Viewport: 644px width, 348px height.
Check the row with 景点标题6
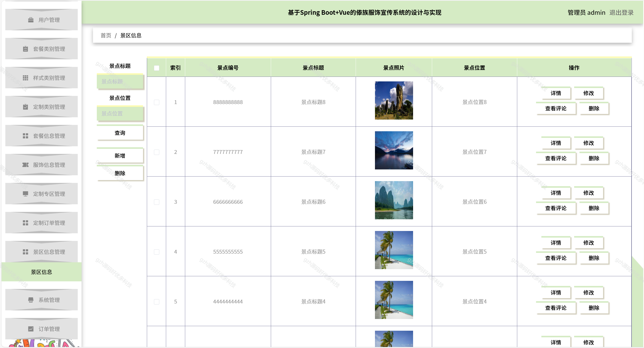(x=156, y=202)
